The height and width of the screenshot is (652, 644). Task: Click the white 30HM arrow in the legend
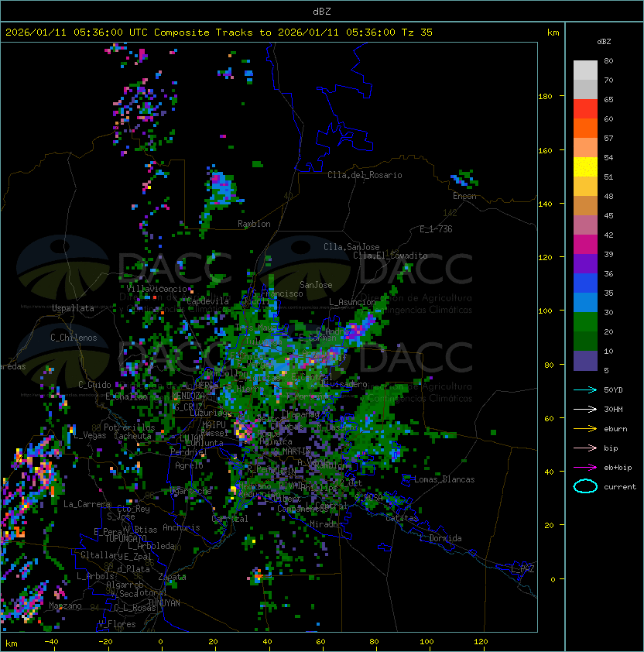[585, 409]
